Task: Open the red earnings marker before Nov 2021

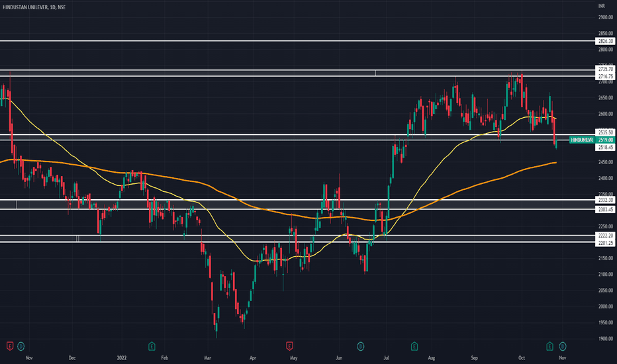Action: tap(10, 346)
